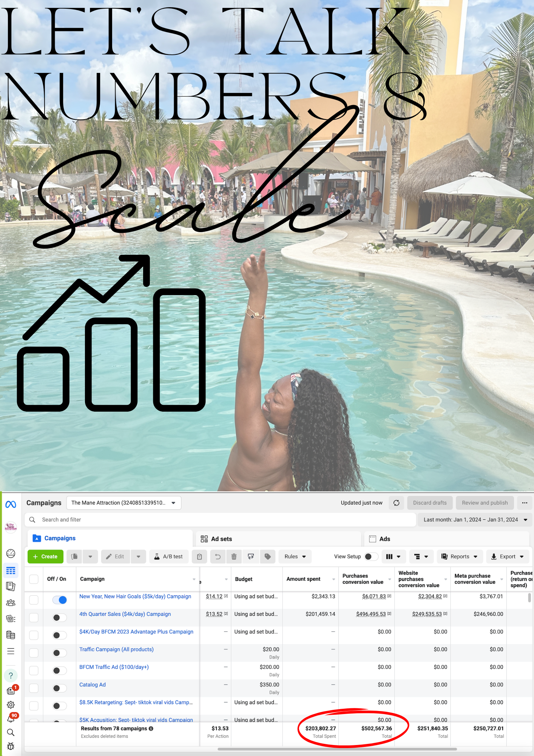
Task: Open the Mane Attraction account dropdown
Action: [x=124, y=503]
